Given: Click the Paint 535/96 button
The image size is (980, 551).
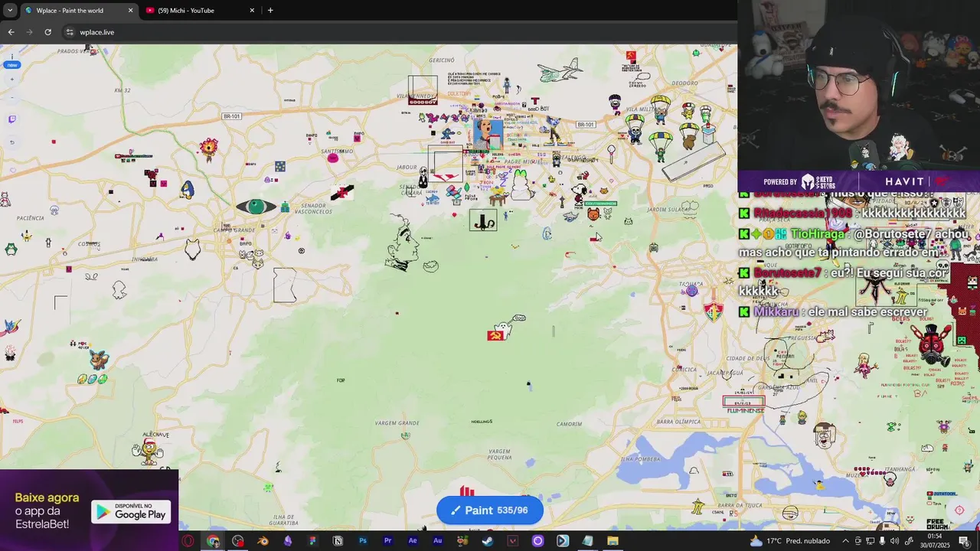Looking at the screenshot, I should (490, 510).
